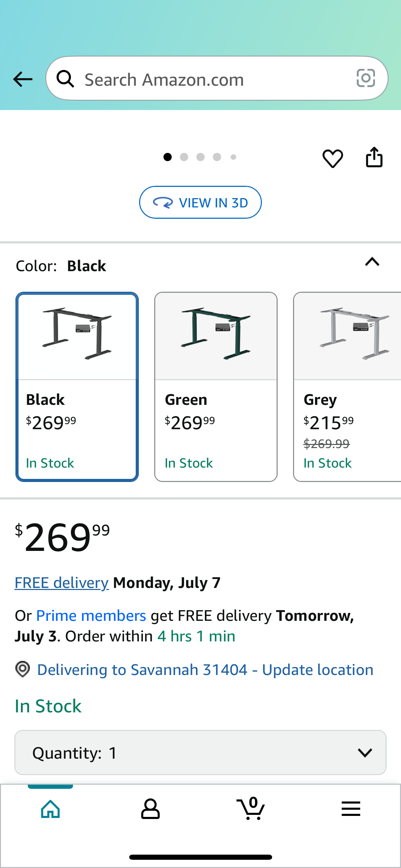The height and width of the screenshot is (868, 401).
Task: Open FREE delivery link
Action: [x=62, y=583]
